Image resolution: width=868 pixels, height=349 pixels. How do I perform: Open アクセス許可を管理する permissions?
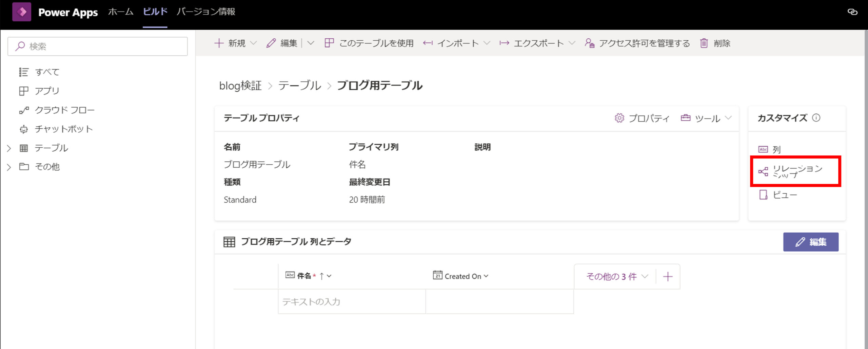pos(637,43)
